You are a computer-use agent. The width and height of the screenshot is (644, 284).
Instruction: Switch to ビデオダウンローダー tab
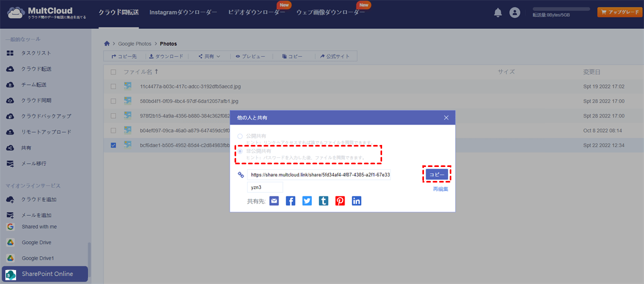(257, 12)
